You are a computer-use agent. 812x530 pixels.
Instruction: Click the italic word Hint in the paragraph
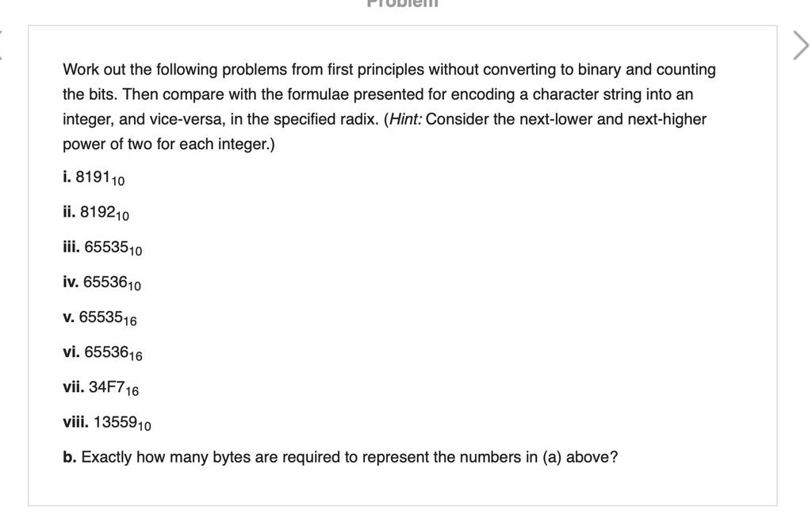point(406,119)
